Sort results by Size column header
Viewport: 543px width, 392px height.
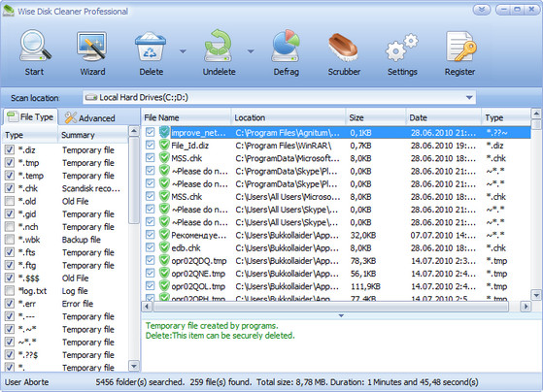point(375,117)
